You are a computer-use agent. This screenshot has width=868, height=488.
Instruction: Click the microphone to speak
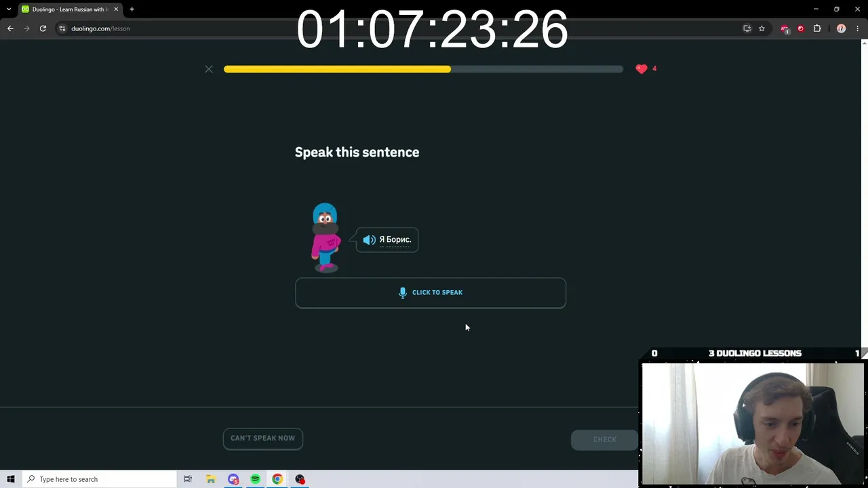tap(431, 293)
